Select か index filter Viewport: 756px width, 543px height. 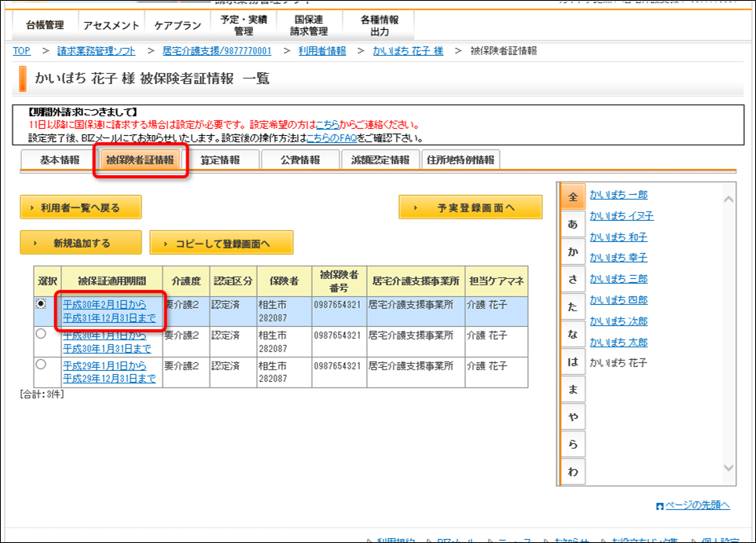[573, 251]
